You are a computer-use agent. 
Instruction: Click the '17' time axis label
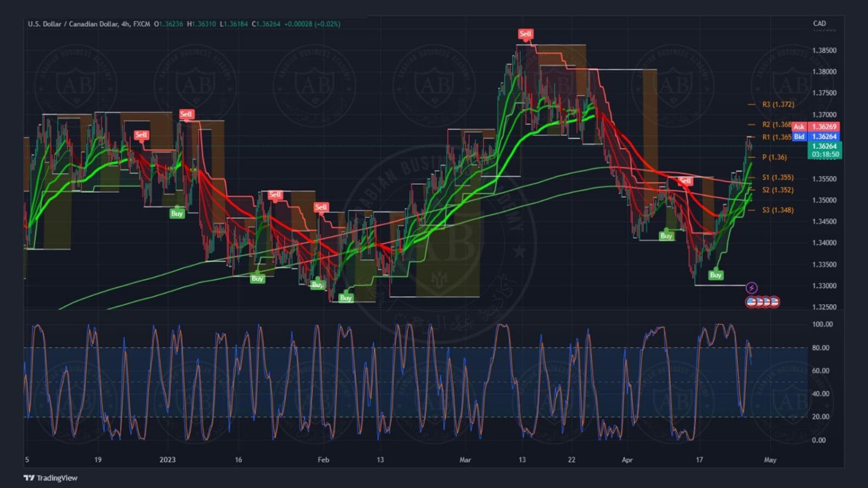point(700,460)
